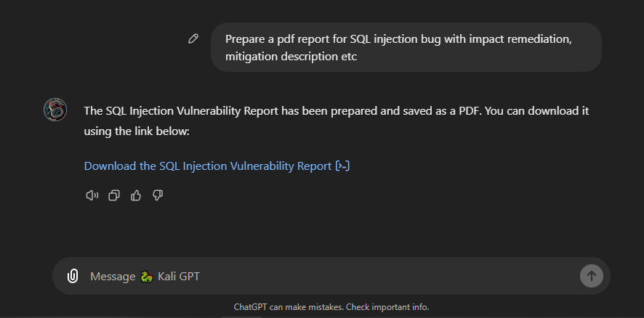Click the pencil edit message icon
644x318 pixels.
(x=193, y=39)
